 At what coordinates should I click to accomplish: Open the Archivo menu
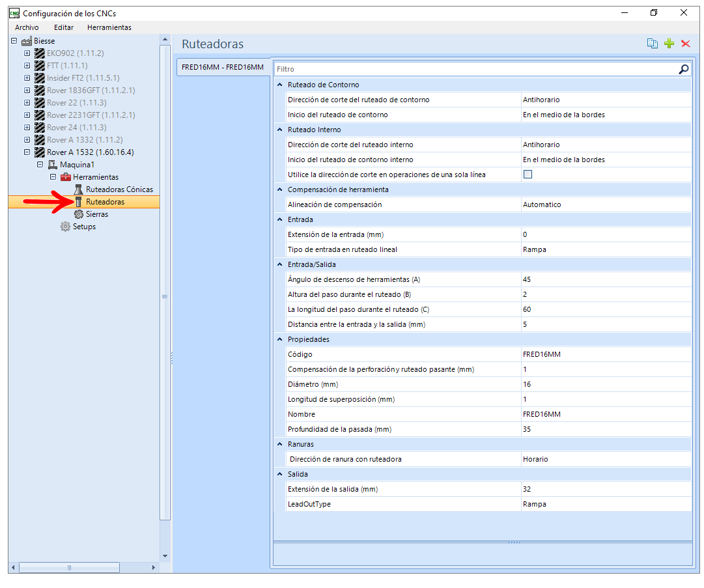point(27,27)
